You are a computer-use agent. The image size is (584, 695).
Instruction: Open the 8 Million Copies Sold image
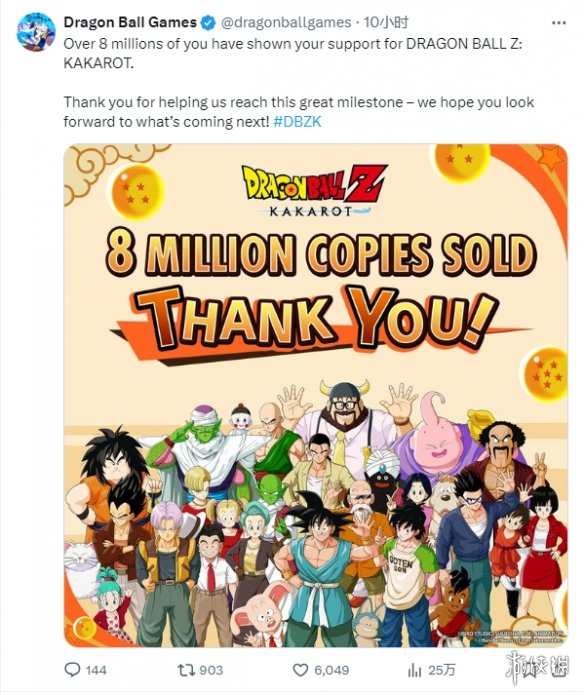pos(315,395)
